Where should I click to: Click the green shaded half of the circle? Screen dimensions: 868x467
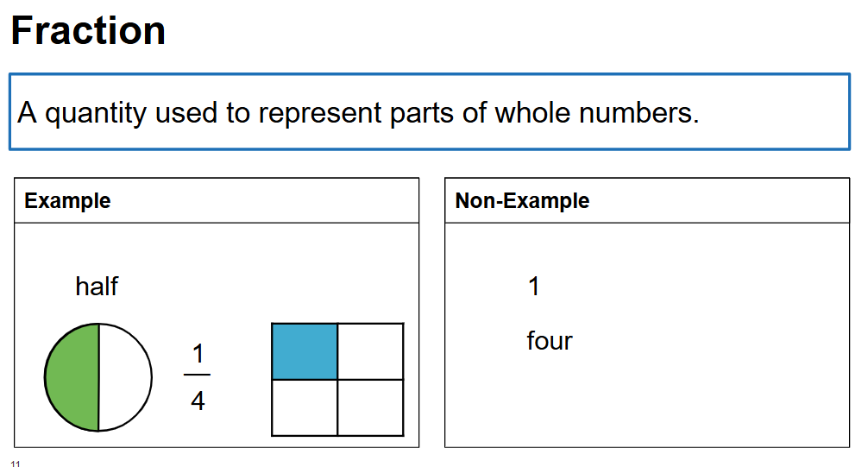point(72,377)
